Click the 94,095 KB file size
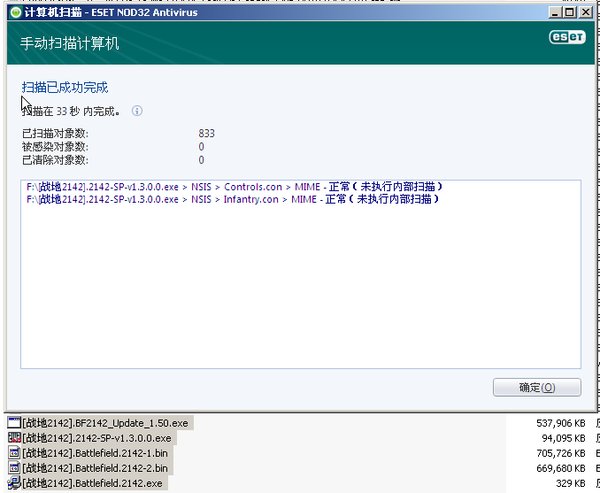600x493 pixels. tap(564, 438)
